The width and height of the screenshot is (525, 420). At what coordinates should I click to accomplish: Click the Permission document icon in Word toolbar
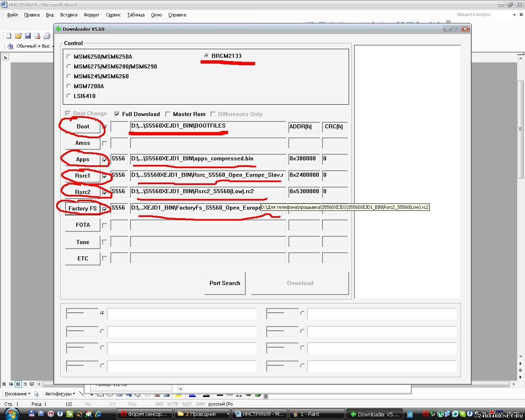(x=37, y=36)
